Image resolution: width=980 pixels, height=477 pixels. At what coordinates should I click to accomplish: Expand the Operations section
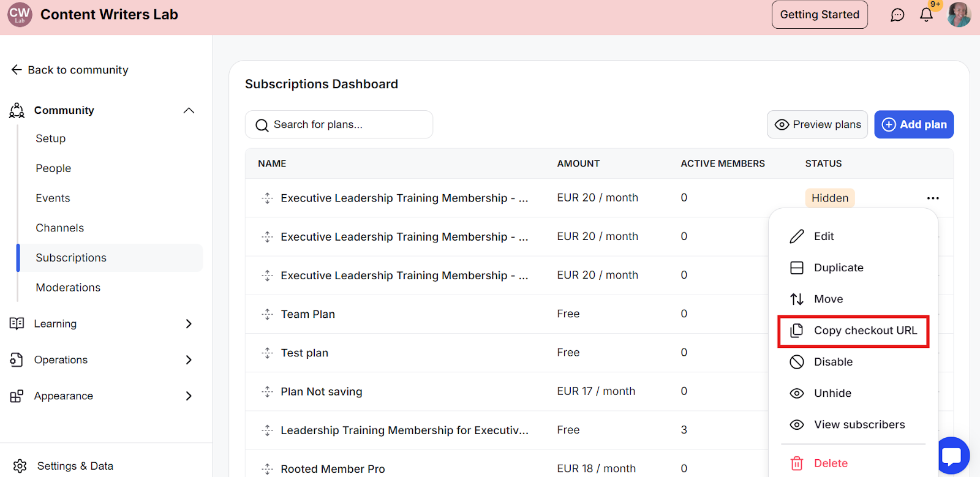pos(189,360)
